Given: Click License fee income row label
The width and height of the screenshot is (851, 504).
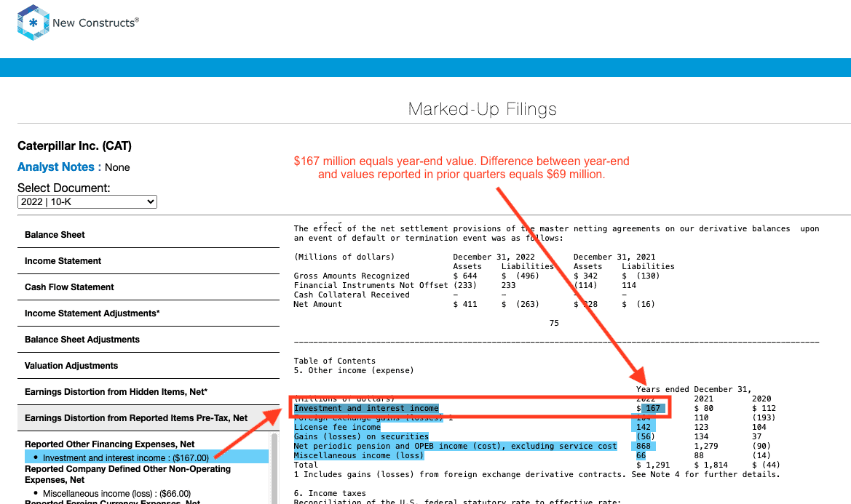Looking at the screenshot, I should (337, 428).
